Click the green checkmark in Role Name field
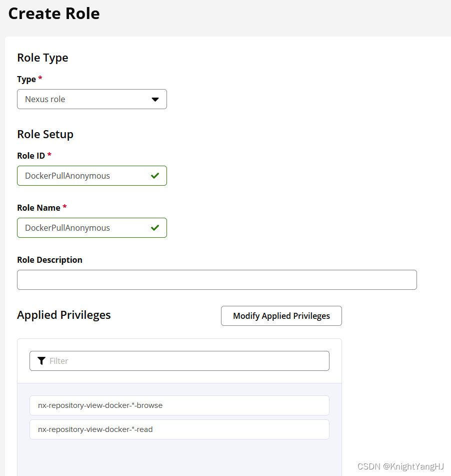Screen dimensions: 451x476 click(x=155, y=228)
